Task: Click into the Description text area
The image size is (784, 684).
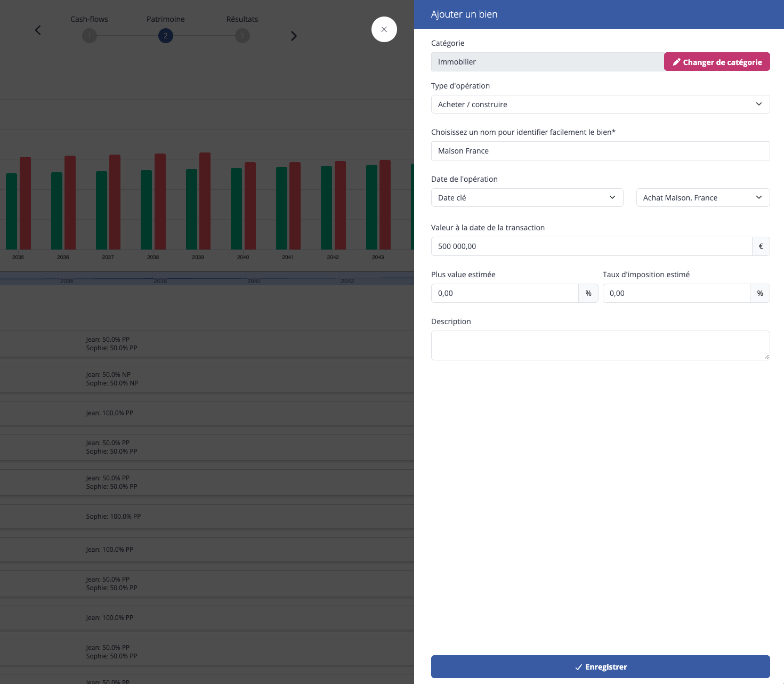Action: coord(601,345)
